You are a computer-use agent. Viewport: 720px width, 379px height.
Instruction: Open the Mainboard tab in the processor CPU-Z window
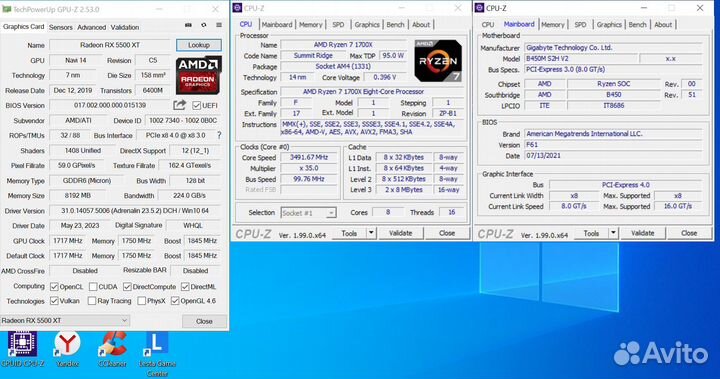[277, 24]
